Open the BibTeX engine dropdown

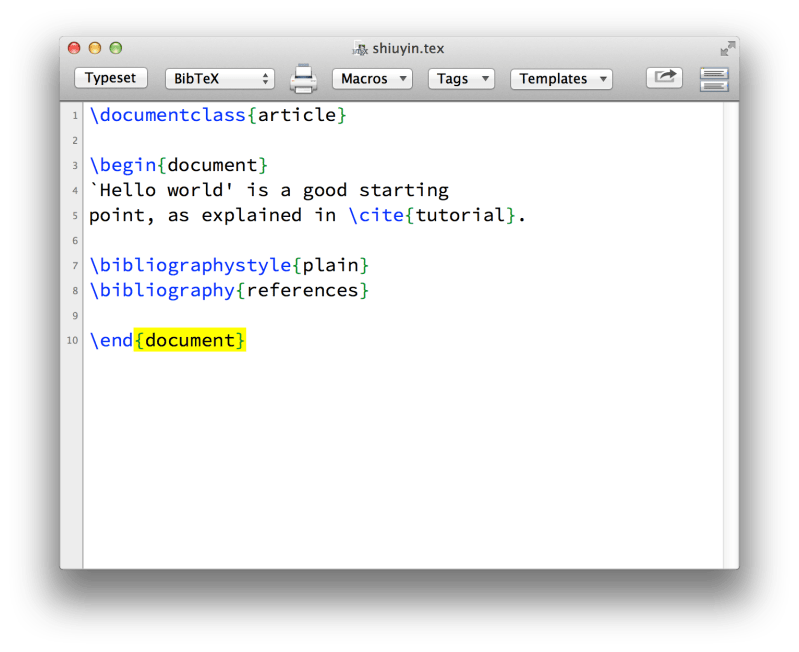[220, 79]
